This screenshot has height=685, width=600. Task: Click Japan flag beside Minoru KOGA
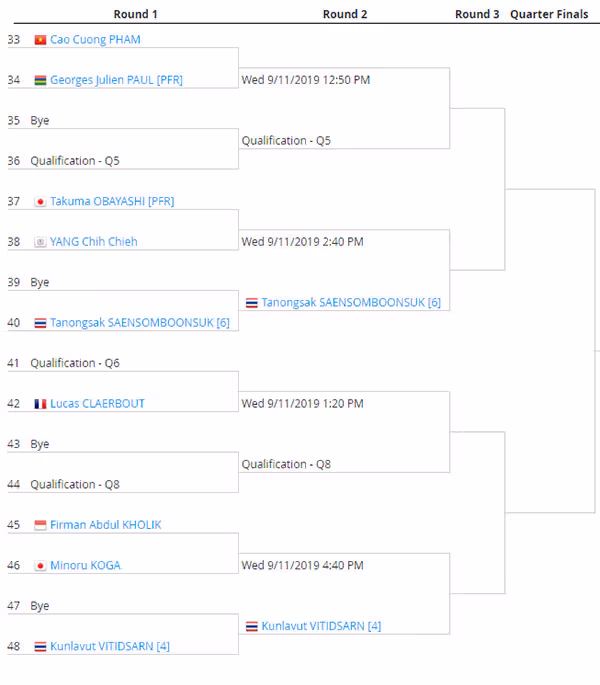tap(40, 566)
